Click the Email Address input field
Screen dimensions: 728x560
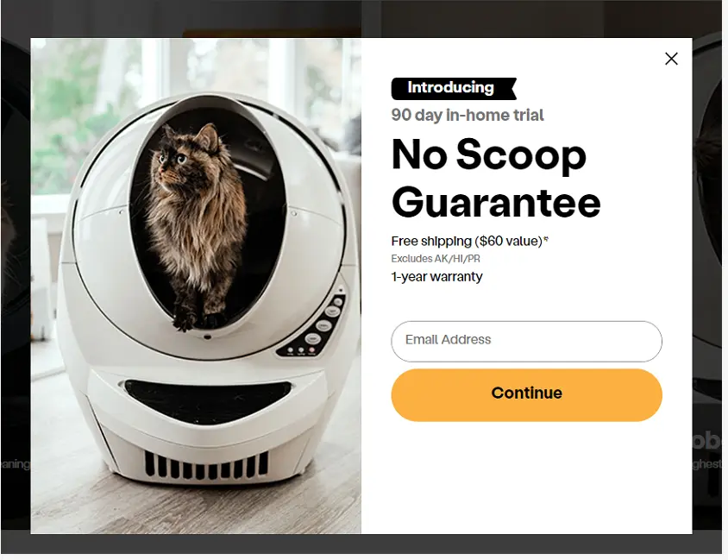click(526, 342)
